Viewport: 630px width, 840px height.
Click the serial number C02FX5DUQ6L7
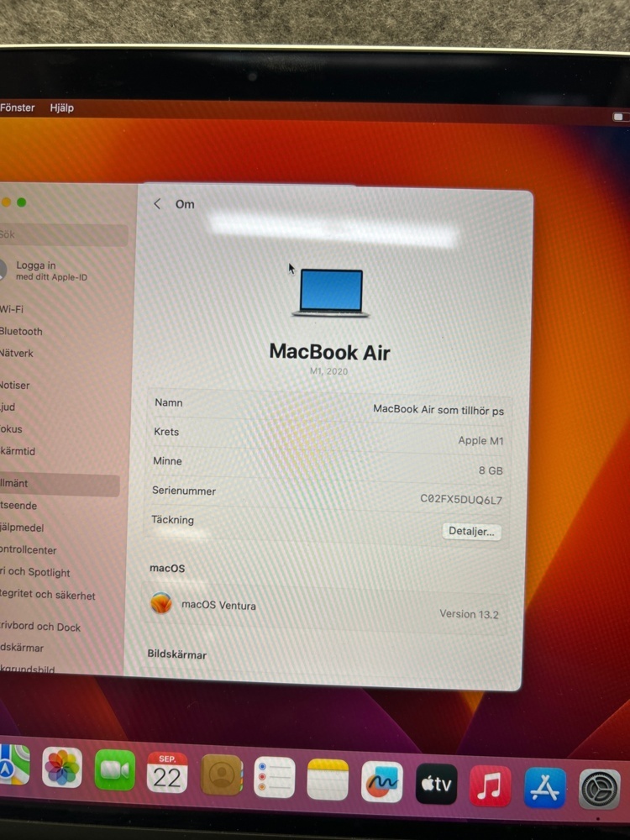(x=461, y=499)
